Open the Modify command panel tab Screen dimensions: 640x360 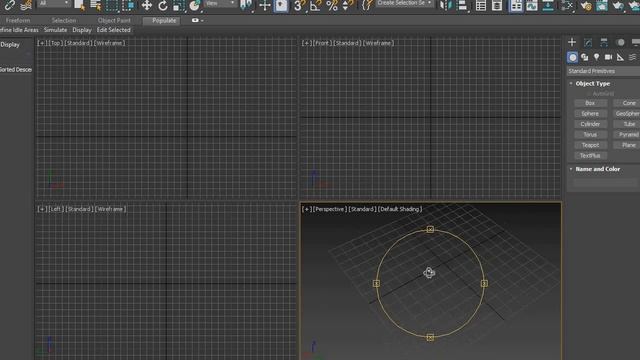click(588, 42)
